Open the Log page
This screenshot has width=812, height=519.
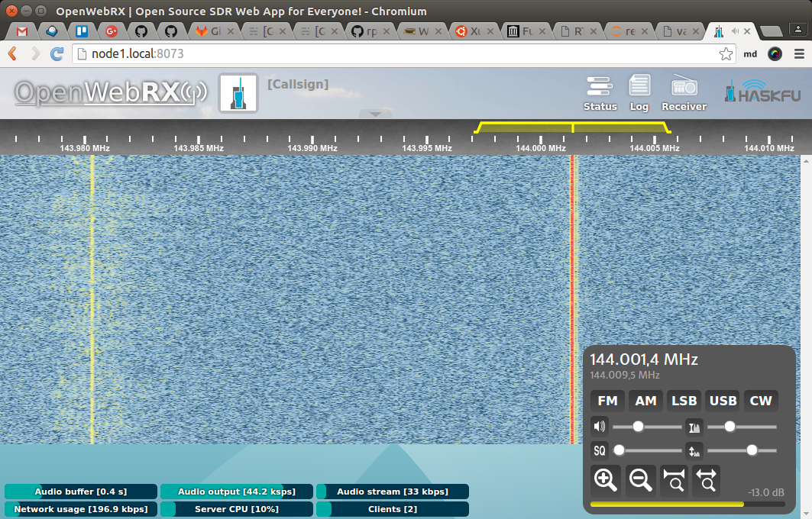639,93
